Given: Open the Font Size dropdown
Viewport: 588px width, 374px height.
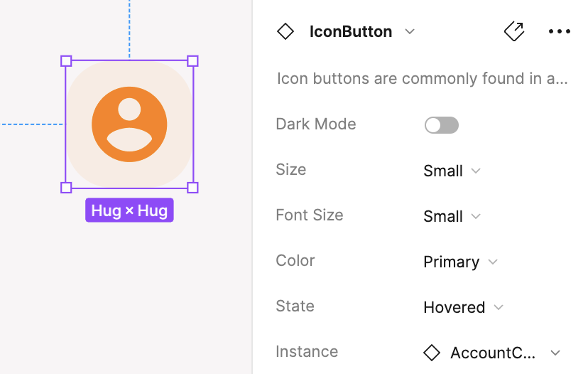Looking at the screenshot, I should [452, 216].
